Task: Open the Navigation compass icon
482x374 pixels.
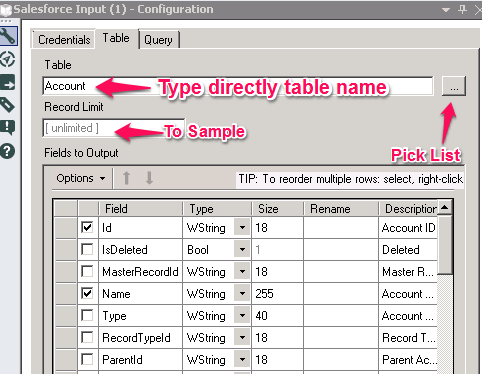Action: click(x=8, y=59)
